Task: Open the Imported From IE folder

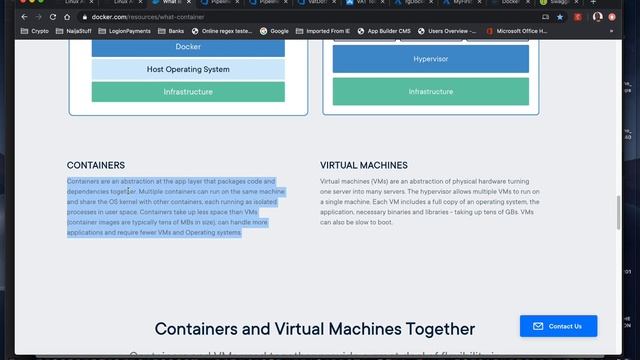Action: tap(323, 31)
